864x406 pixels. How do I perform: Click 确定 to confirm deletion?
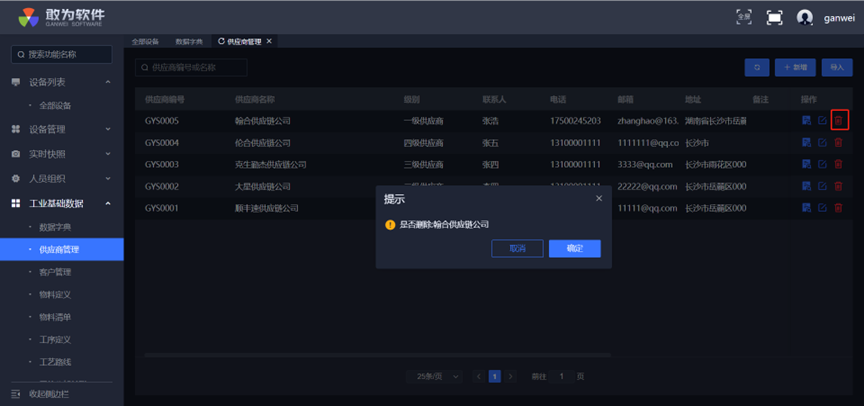point(575,248)
